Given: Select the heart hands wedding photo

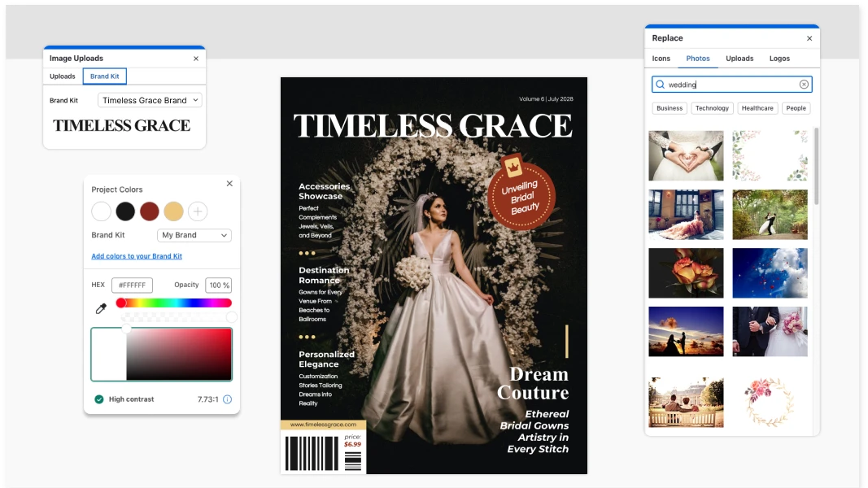Looking at the screenshot, I should [x=686, y=156].
